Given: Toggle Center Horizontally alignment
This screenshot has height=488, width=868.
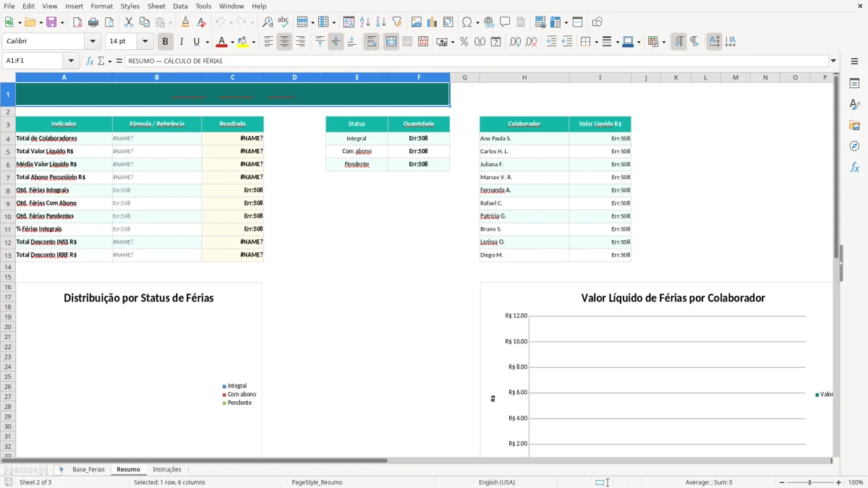Looking at the screenshot, I should (284, 42).
